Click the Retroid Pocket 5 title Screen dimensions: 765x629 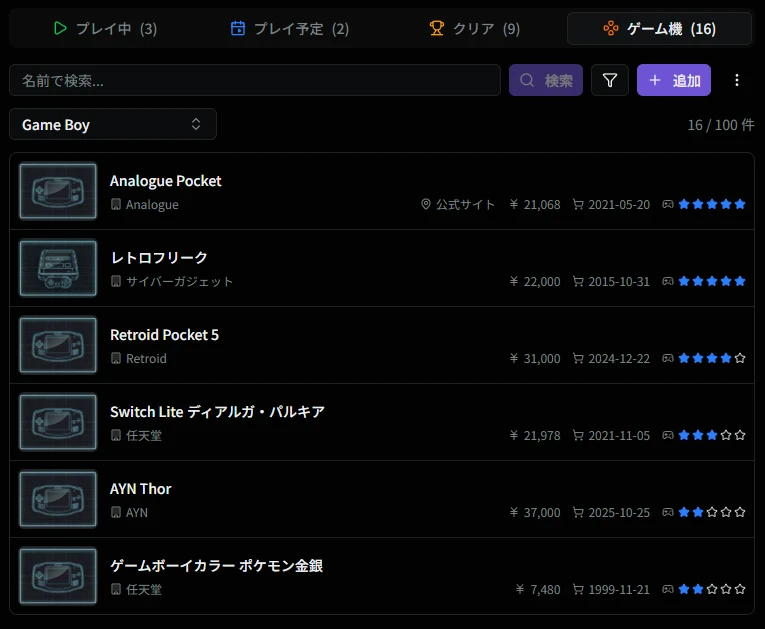click(x=164, y=335)
